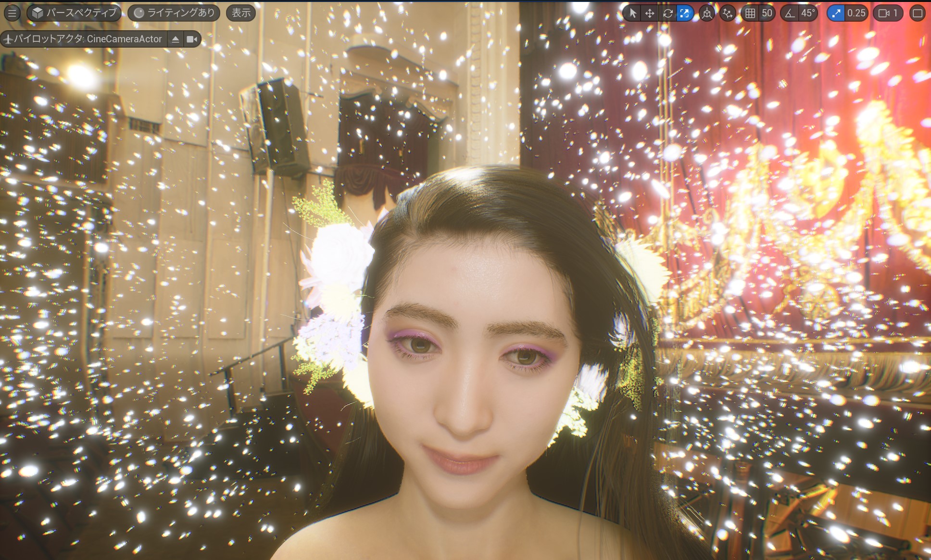Click the eject pilot actor icon
931x560 pixels.
tap(176, 39)
